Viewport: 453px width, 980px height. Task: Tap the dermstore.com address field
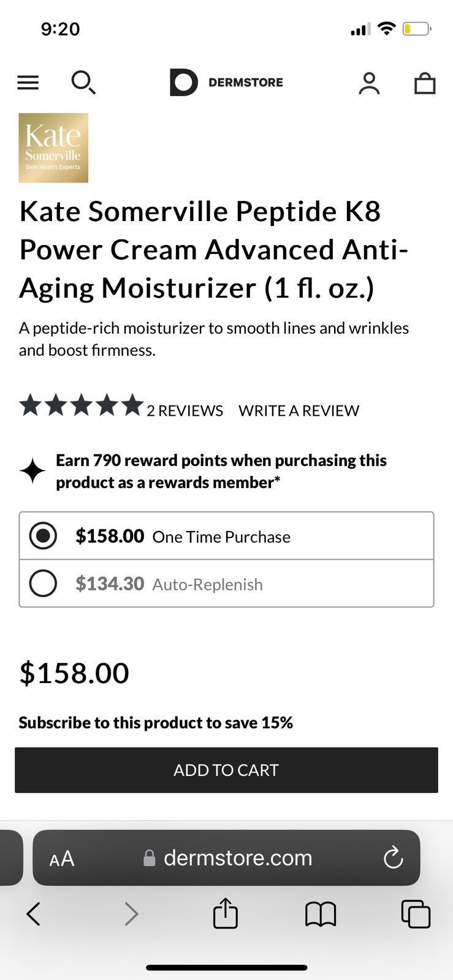pos(227,858)
